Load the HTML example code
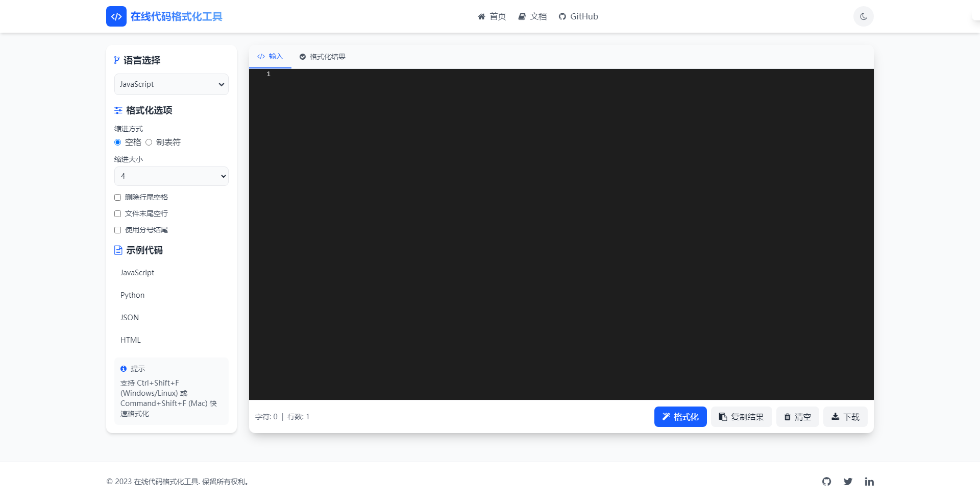 tap(171, 340)
